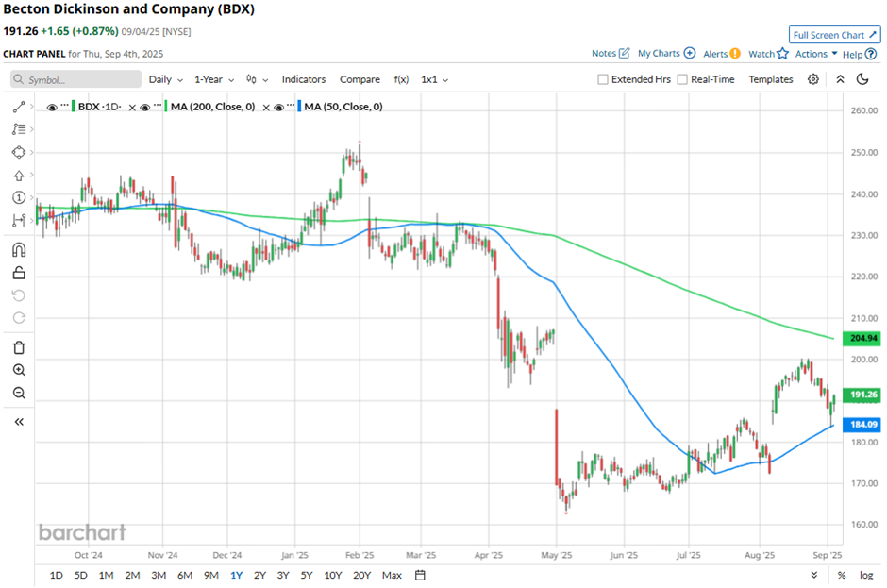Toggle the lock drawings padlock
The width and height of the screenshot is (887, 588).
tap(19, 273)
